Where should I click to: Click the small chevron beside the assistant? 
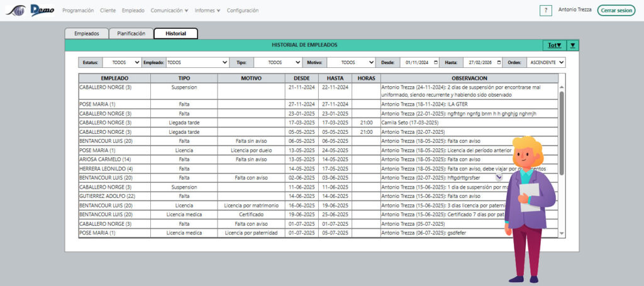pyautogui.click(x=499, y=178)
